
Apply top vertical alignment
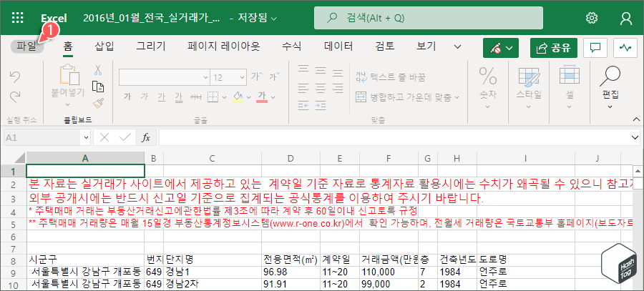tap(303, 70)
